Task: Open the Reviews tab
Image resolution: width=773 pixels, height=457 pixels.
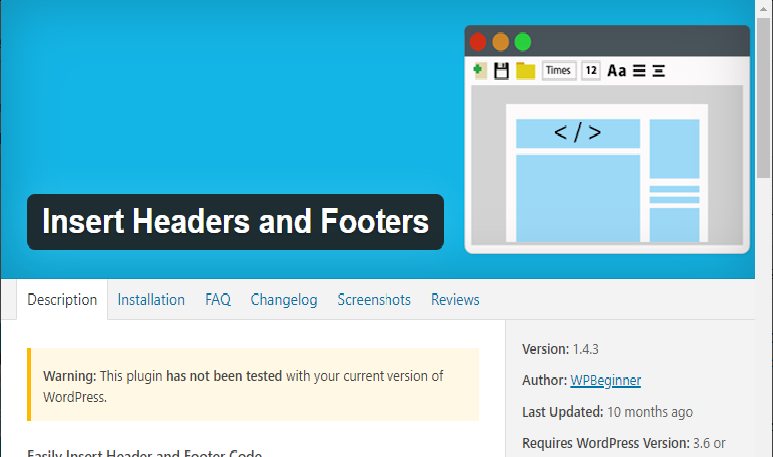Action: pos(455,300)
